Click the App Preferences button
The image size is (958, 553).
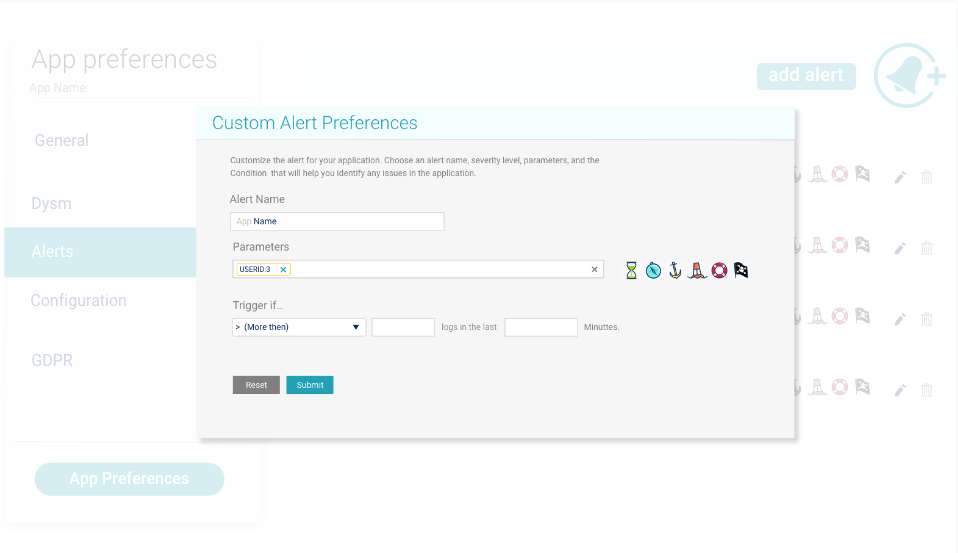point(129,478)
